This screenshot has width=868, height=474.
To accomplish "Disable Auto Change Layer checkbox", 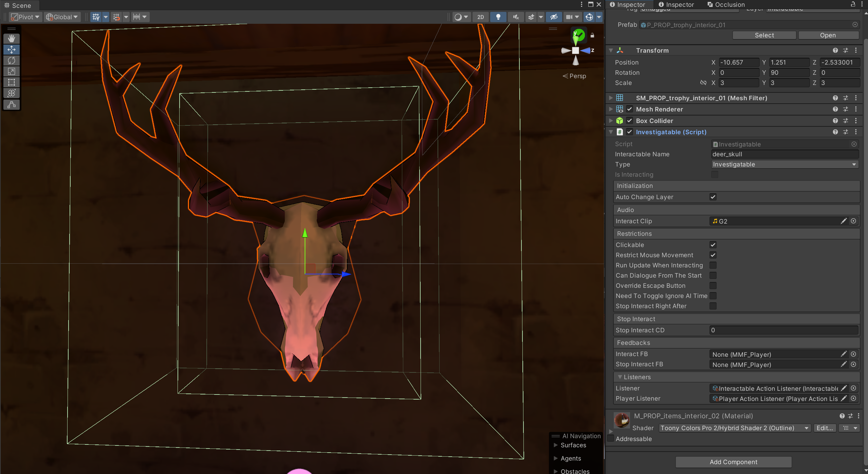I will 713,197.
